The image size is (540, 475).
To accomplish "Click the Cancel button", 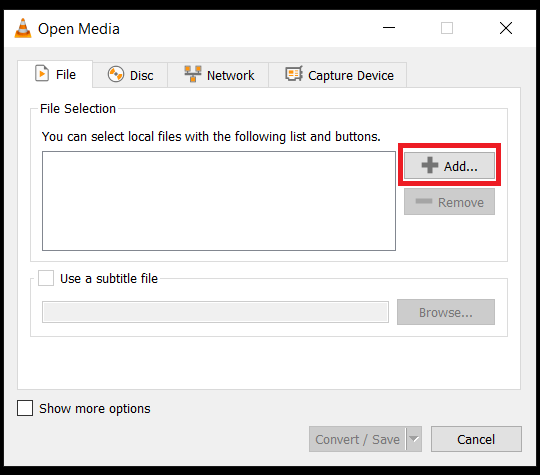I will [x=476, y=439].
